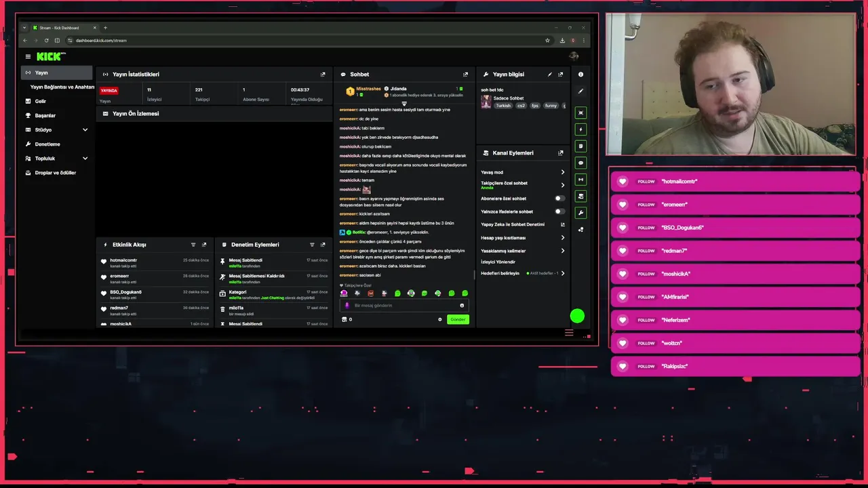Click the pencil icon in the right toolbar
This screenshot has width=868, height=488.
click(580, 91)
